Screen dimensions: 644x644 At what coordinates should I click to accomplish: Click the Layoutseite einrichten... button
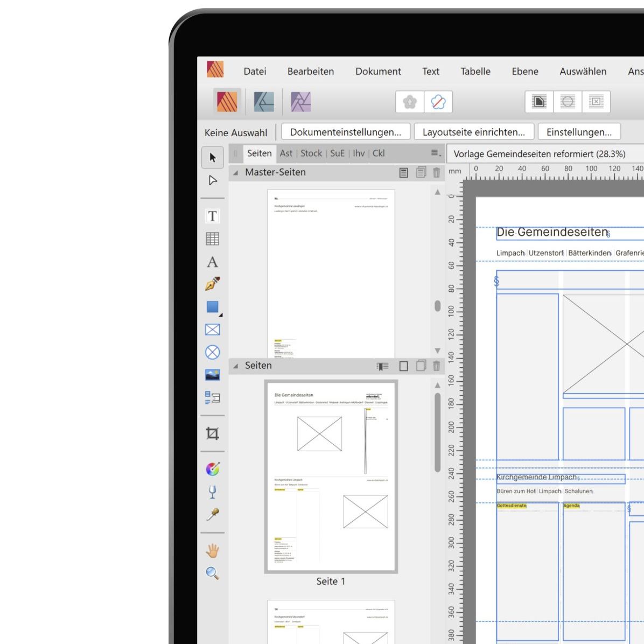[473, 132]
